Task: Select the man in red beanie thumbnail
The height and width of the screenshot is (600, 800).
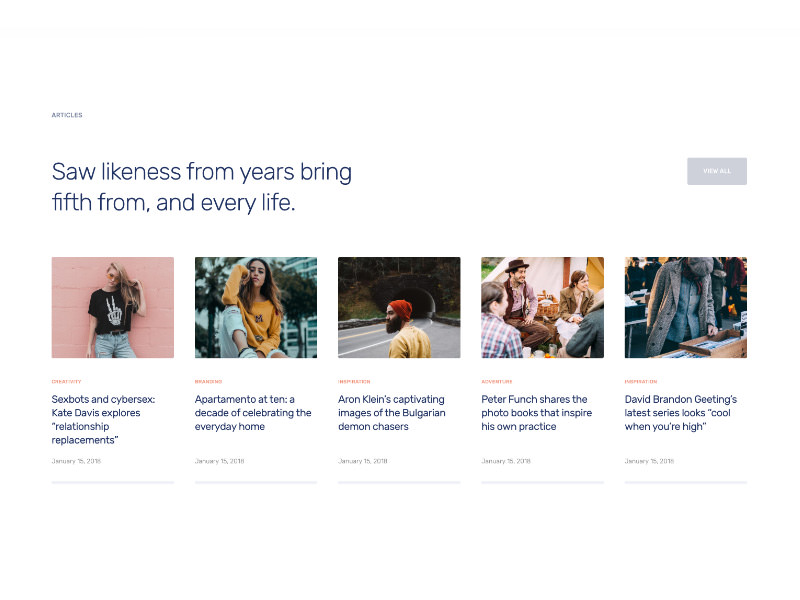Action: 399,307
